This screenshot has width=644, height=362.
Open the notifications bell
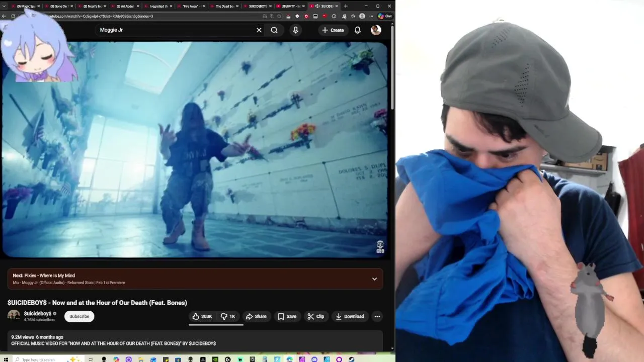point(357,30)
